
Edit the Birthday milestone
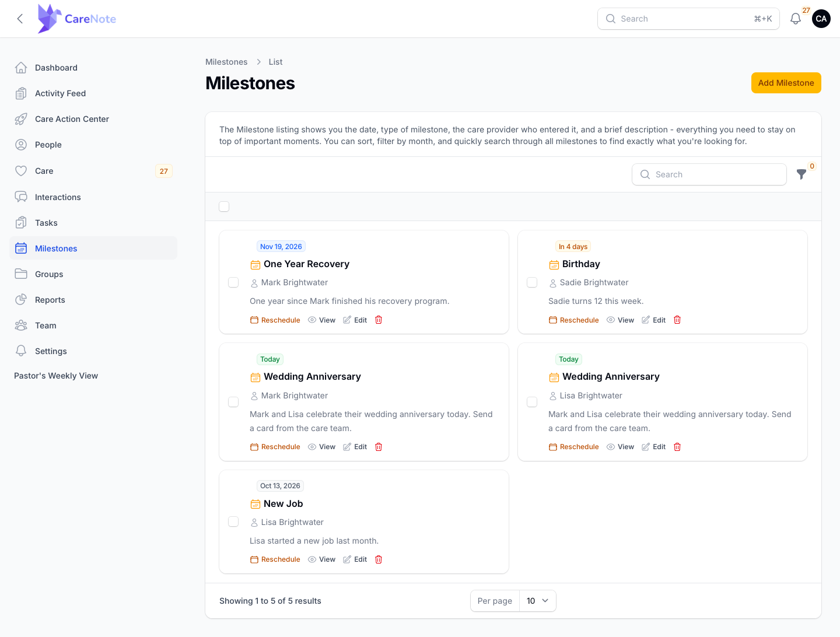coord(654,320)
